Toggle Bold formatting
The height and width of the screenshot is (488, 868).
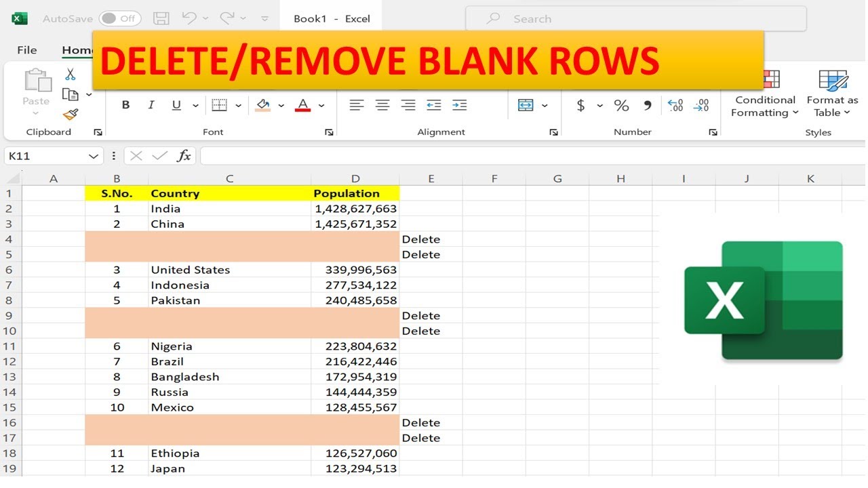125,105
